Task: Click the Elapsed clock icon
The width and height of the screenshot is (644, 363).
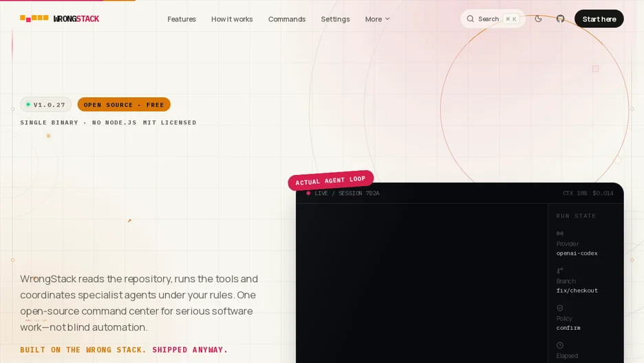Action: tap(560, 345)
